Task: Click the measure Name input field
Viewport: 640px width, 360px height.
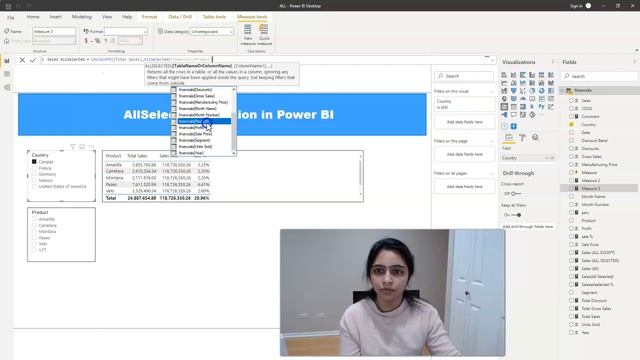Action: (54, 31)
